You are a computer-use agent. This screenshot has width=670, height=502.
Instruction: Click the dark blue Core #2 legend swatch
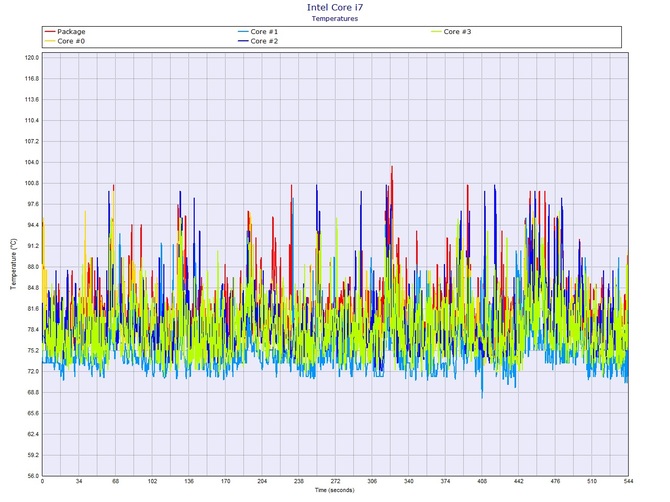click(x=243, y=41)
